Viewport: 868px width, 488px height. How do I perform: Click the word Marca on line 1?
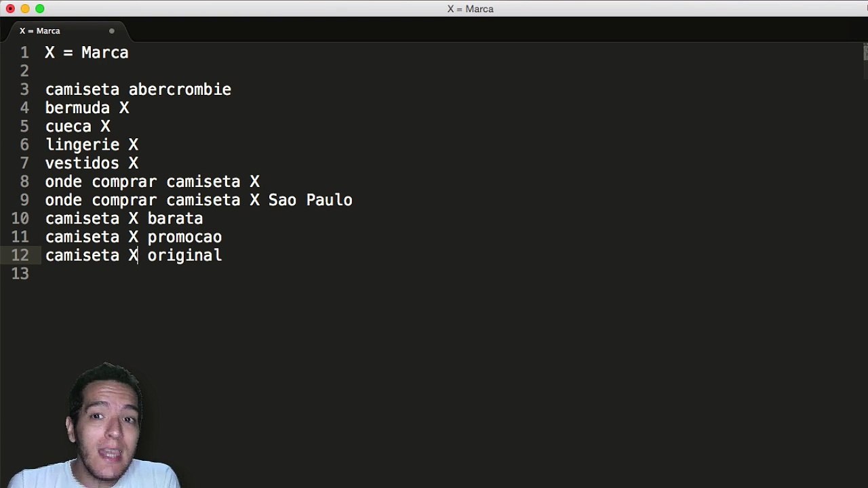point(104,53)
